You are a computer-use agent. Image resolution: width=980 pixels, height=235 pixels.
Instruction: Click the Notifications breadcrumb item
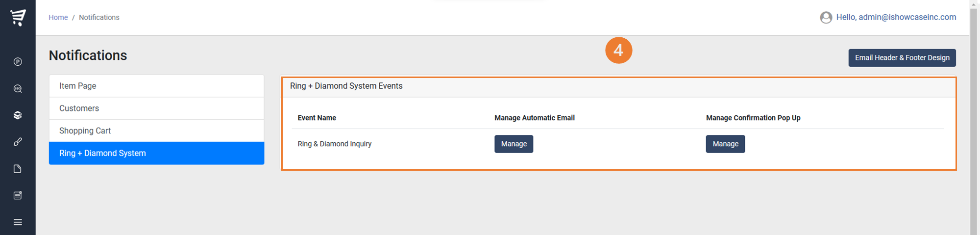(99, 17)
